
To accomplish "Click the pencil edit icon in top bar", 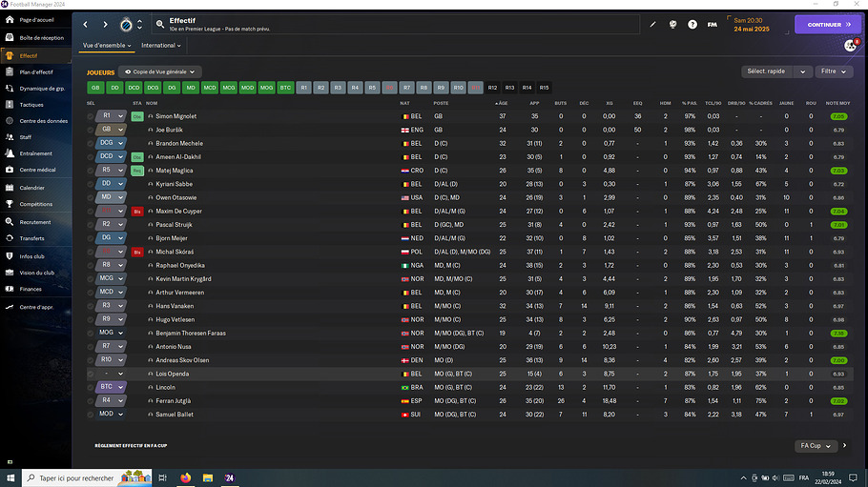I will [x=653, y=24].
